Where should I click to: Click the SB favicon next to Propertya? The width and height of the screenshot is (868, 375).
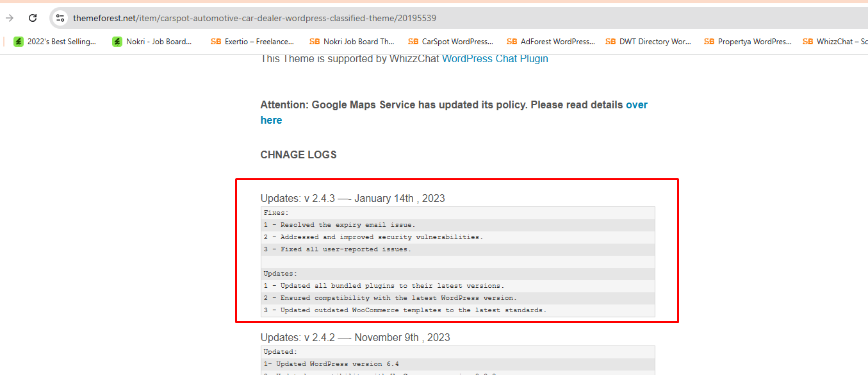(x=709, y=42)
